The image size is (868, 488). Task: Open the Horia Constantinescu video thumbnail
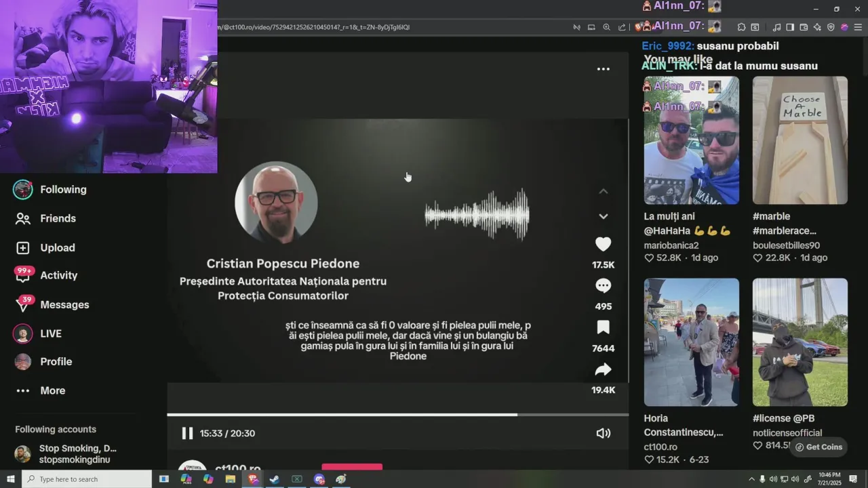coord(691,342)
